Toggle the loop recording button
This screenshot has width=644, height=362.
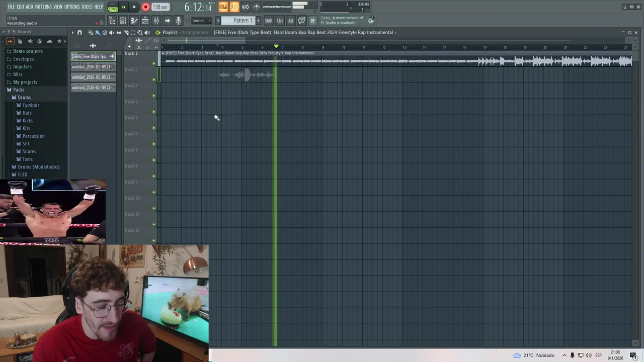click(x=246, y=7)
